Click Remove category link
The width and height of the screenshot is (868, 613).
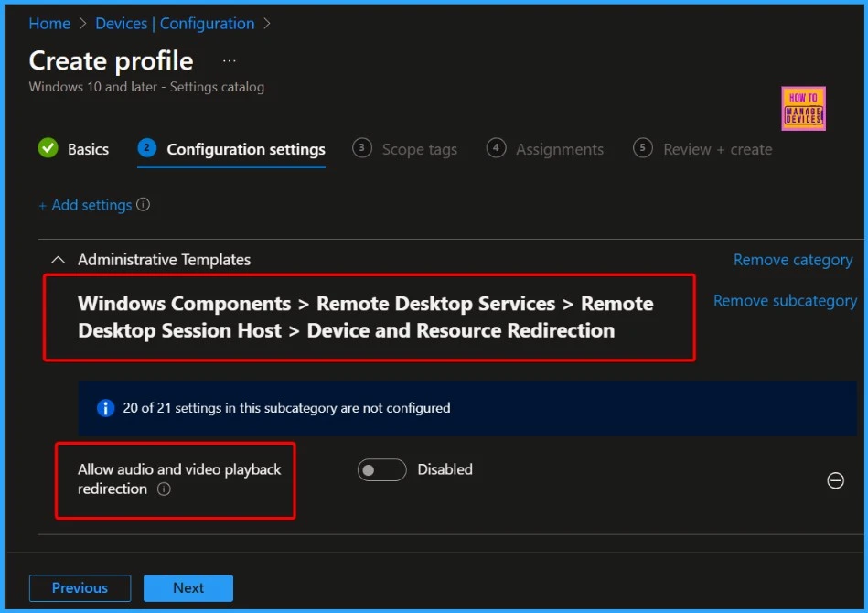(x=793, y=260)
